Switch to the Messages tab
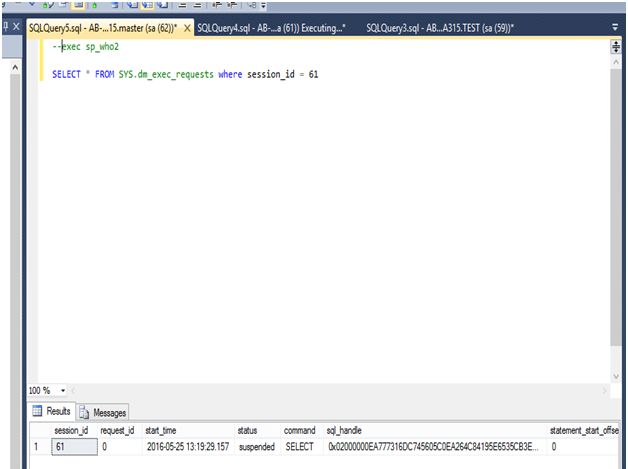This screenshot has width=628, height=469. coord(103,412)
